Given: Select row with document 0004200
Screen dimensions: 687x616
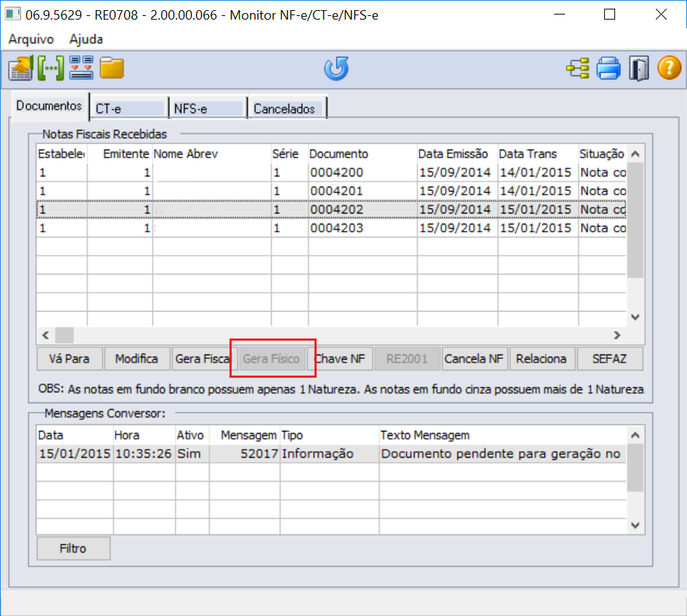Looking at the screenshot, I should (x=331, y=172).
